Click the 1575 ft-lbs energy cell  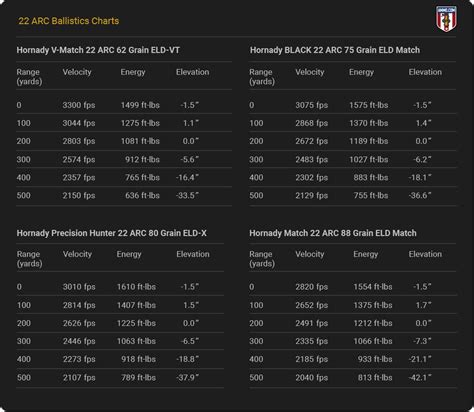(369, 105)
